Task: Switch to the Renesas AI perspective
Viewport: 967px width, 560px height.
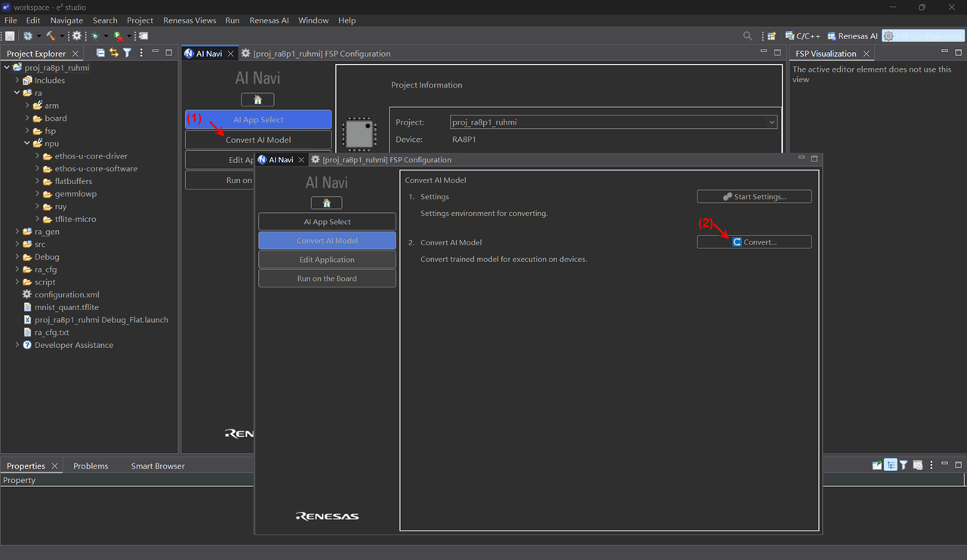Action: [x=853, y=35]
